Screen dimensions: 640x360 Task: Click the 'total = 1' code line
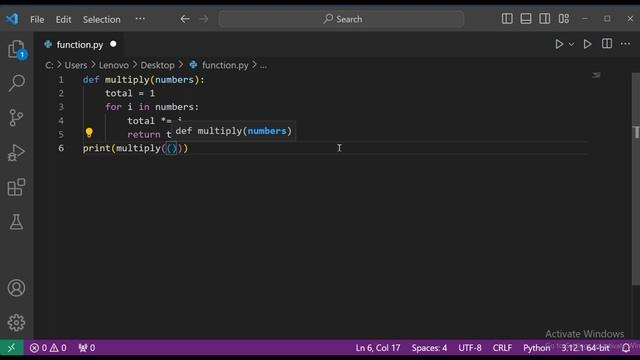point(130,93)
